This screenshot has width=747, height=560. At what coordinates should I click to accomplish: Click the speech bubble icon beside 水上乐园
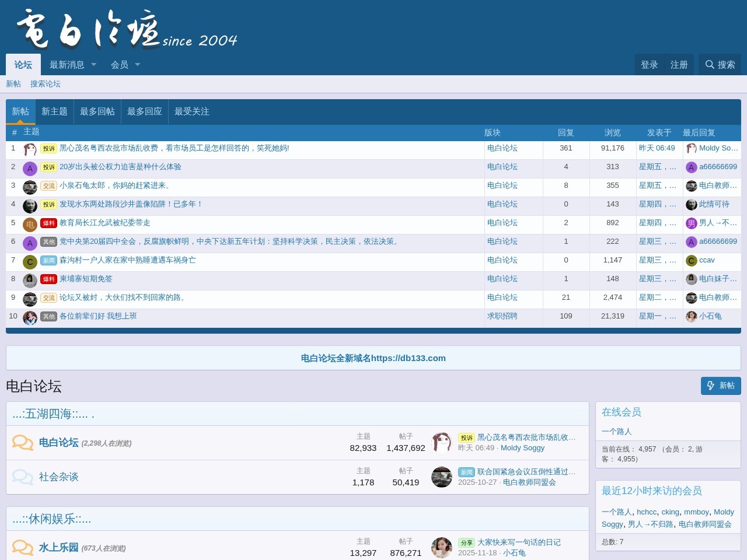coord(23,547)
